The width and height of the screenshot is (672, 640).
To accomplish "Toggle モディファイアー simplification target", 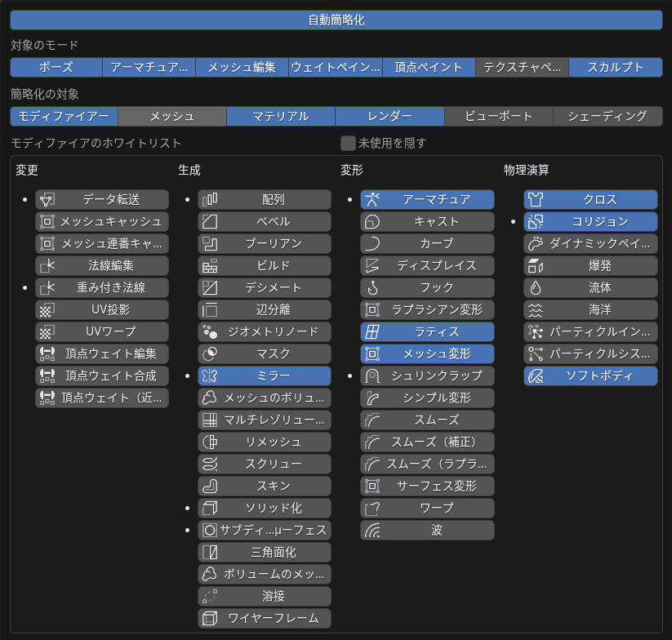I will [64, 116].
